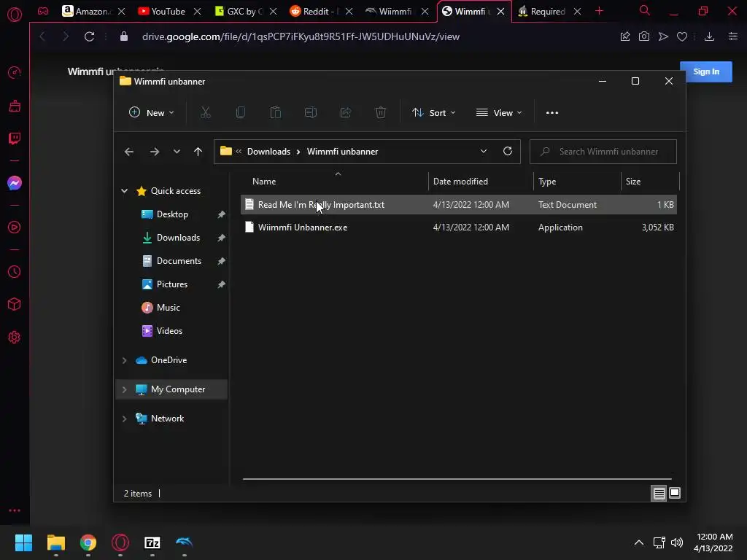Go up one folder level in Explorer
Image resolution: width=747 pixels, height=560 pixels.
pyautogui.click(x=198, y=152)
